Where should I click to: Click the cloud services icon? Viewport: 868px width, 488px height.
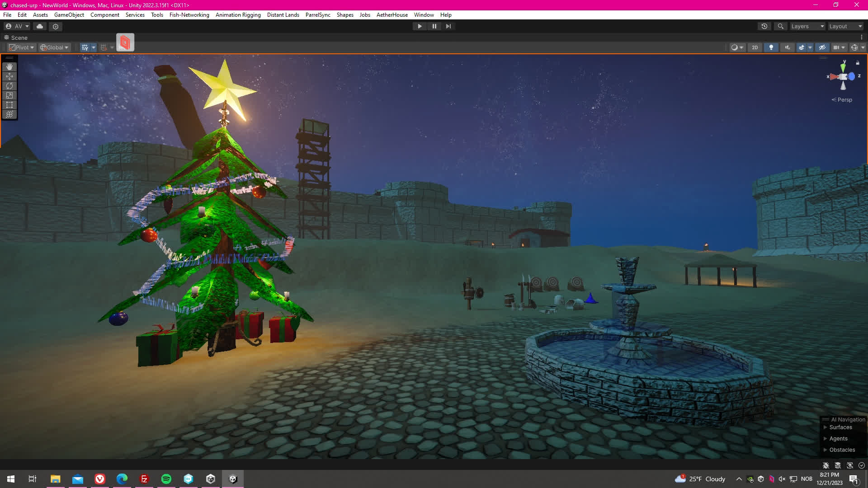click(40, 26)
